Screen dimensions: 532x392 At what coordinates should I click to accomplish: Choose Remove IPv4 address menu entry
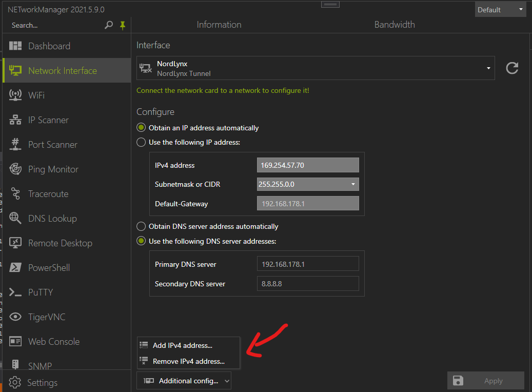tap(188, 361)
